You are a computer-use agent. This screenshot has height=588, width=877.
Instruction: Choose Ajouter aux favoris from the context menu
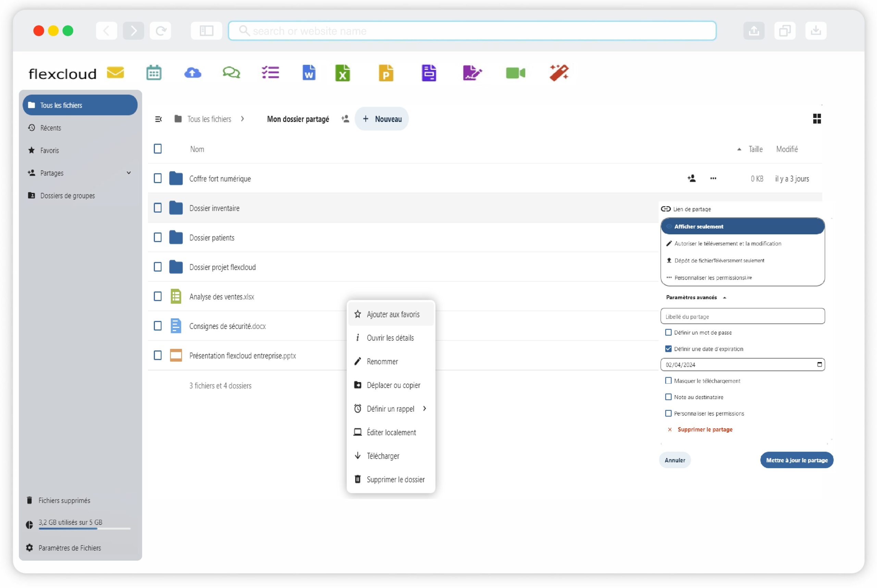click(393, 314)
